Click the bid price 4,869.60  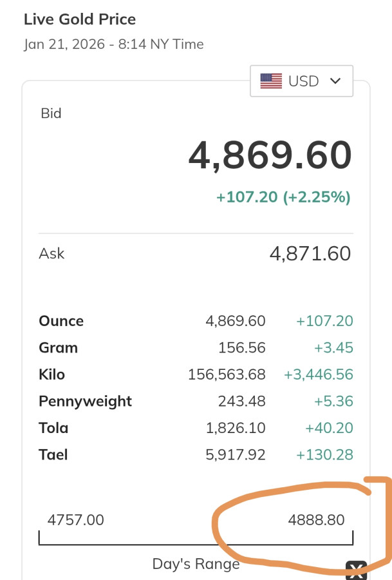point(270,155)
